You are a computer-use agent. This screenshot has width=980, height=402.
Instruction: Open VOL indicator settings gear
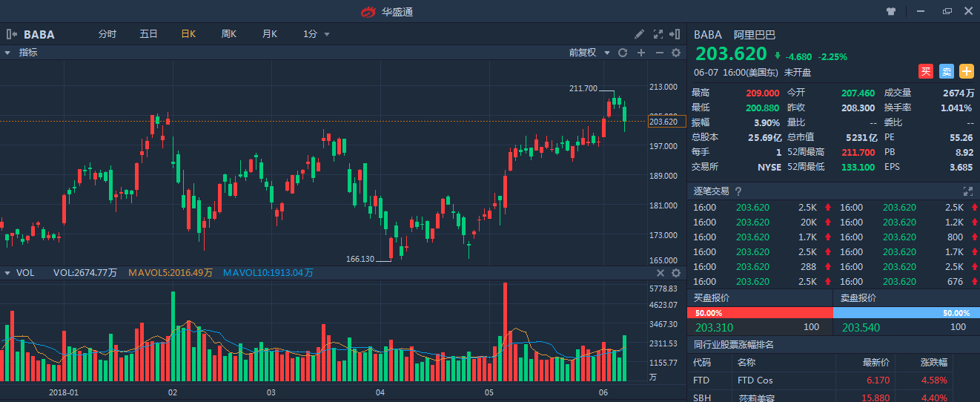click(676, 273)
